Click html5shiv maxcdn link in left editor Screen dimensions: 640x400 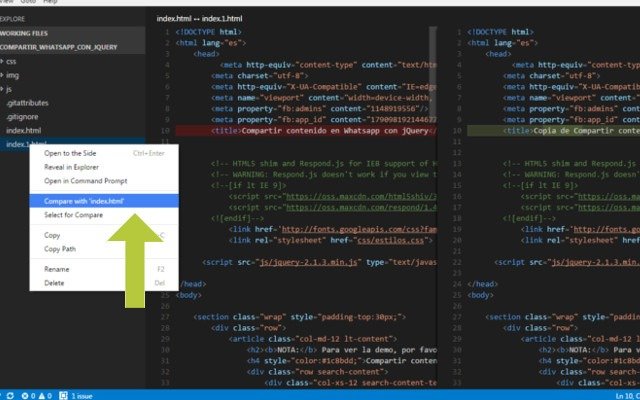pos(361,196)
